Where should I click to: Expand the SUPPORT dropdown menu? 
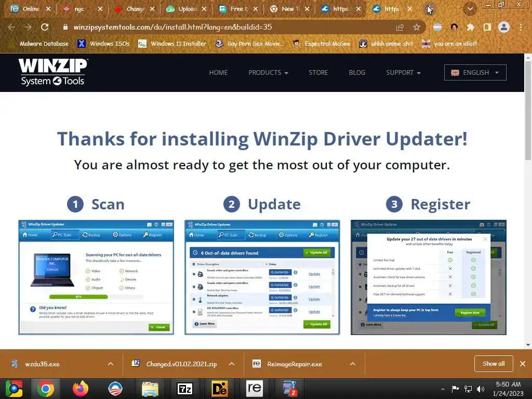403,73
